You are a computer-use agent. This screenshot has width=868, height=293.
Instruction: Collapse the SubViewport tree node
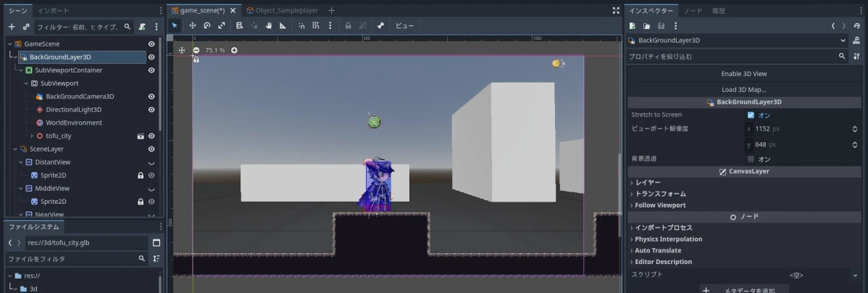pyautogui.click(x=26, y=83)
